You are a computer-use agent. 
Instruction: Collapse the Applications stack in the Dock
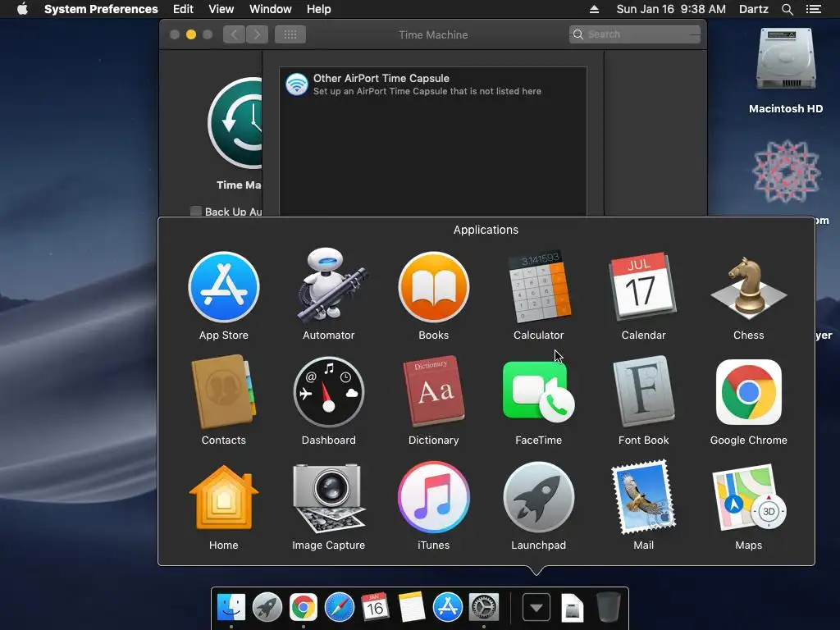coord(536,608)
